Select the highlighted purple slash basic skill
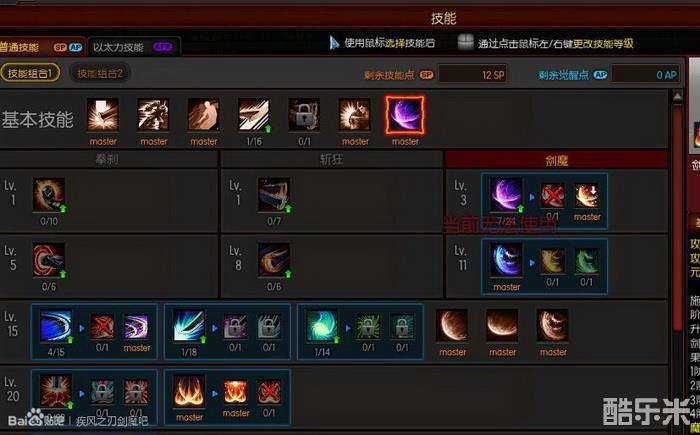 tap(405, 115)
